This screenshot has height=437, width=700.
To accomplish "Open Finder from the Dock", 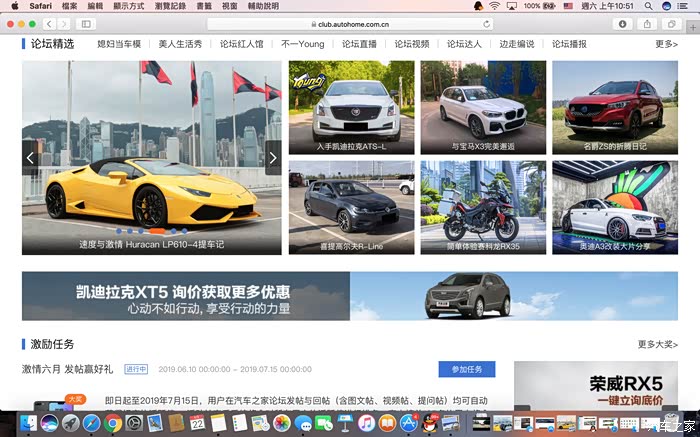I will [27, 424].
